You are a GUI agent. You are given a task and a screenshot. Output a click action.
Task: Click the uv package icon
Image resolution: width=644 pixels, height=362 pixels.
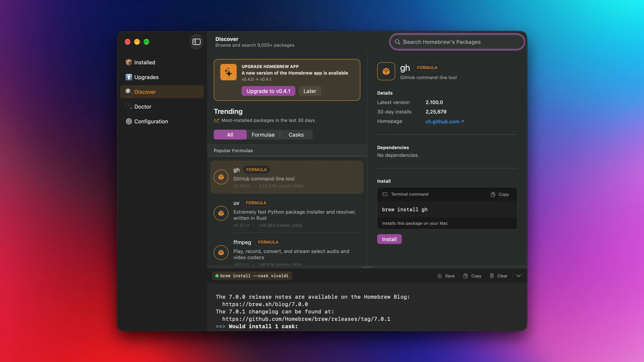221,213
